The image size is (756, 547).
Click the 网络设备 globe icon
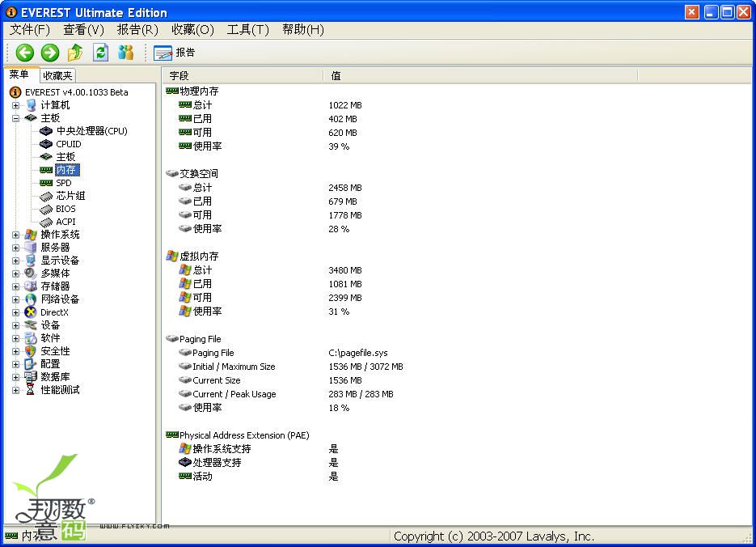coord(31,299)
